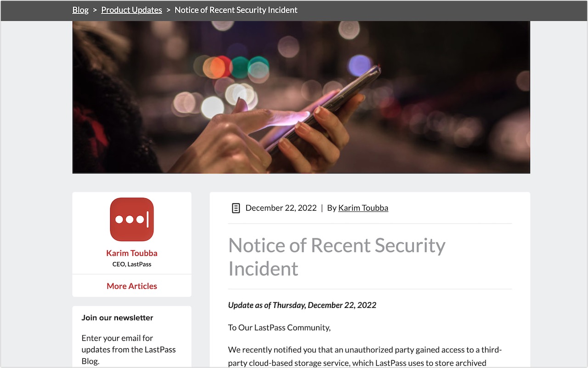Viewport: 588px width, 368px height.
Task: Follow the 'By Karim Toubba' byline link
Action: pos(363,208)
